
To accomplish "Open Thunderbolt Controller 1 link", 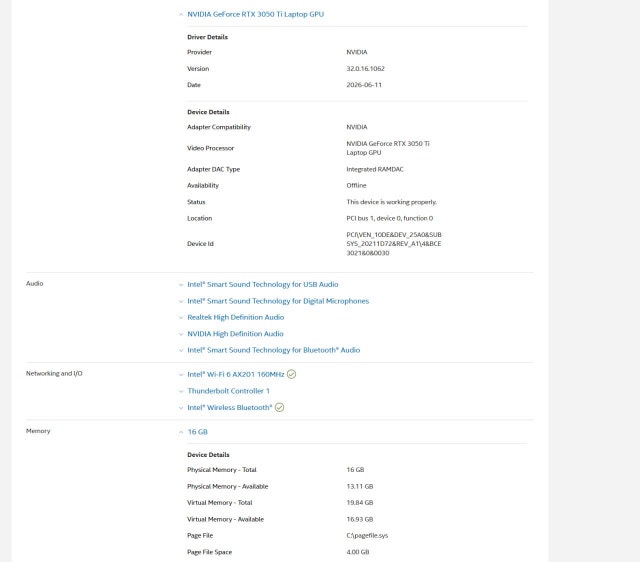I will coord(228,391).
